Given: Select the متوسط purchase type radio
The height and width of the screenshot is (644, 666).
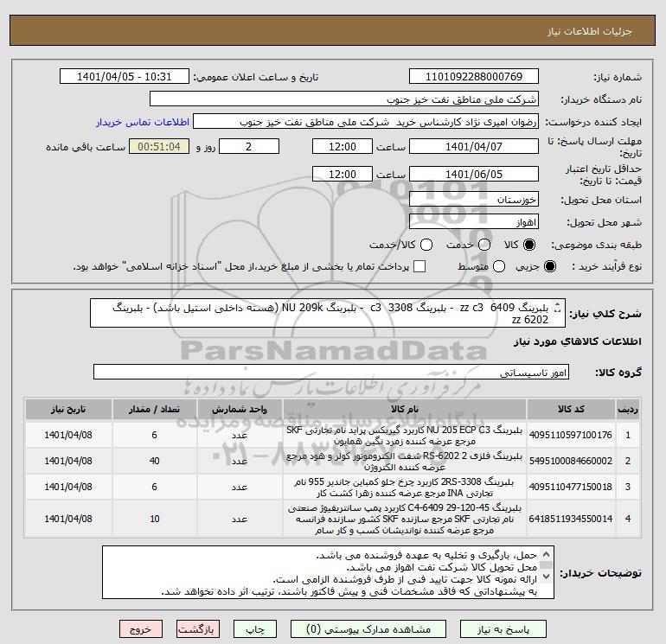Looking at the screenshot, I should tap(499, 266).
